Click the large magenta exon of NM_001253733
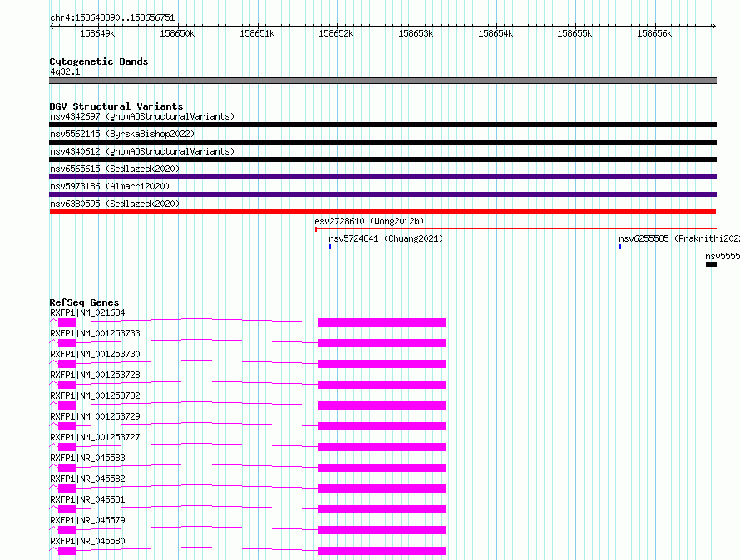Viewport: 740px width, 560px height. [x=382, y=343]
